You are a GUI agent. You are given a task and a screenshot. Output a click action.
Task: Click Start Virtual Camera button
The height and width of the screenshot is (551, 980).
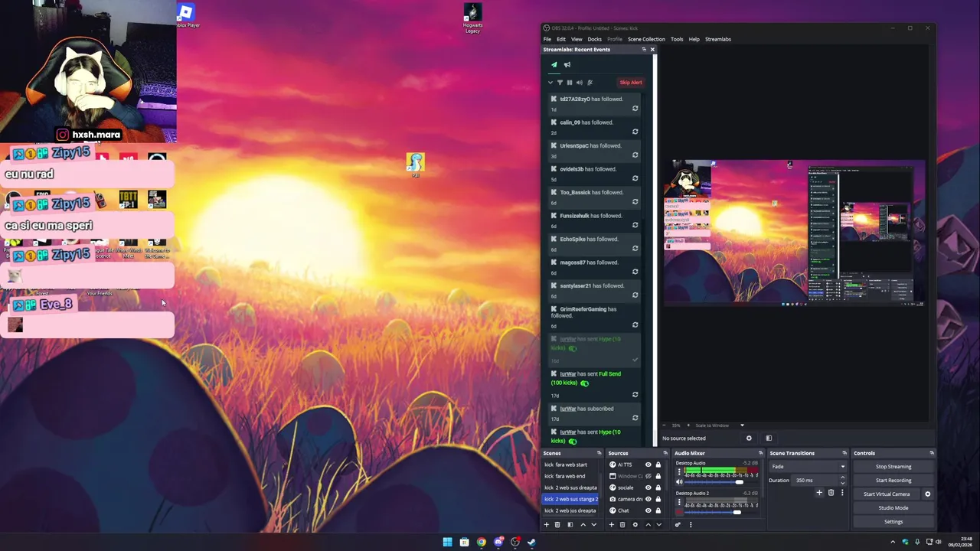887,494
